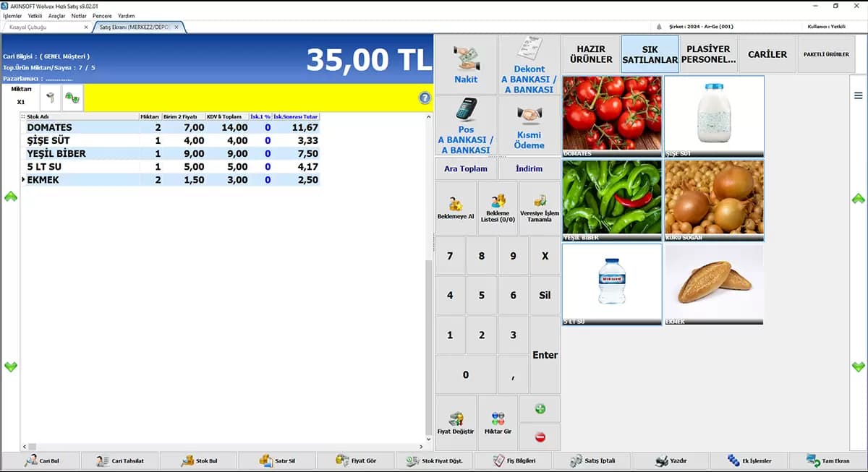Select the Nakit cash payment icon
This screenshot has width=868, height=472.
click(x=466, y=65)
